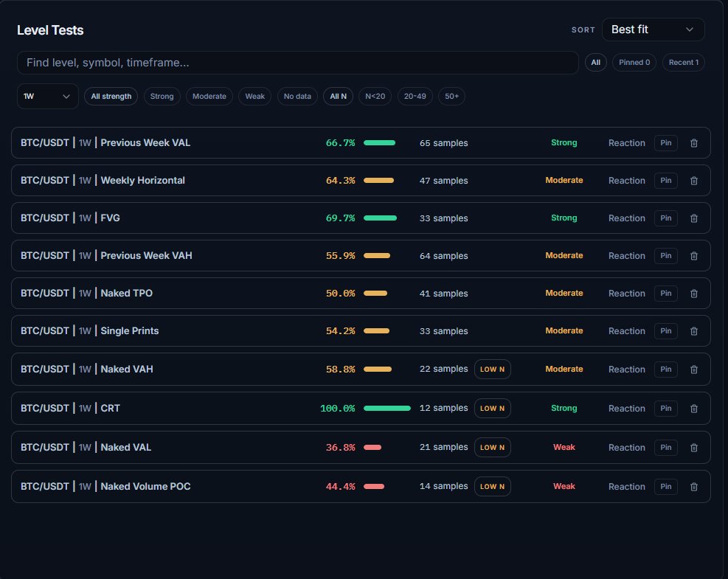Click the Level Tests heading
The height and width of the screenshot is (579, 728).
50,30
